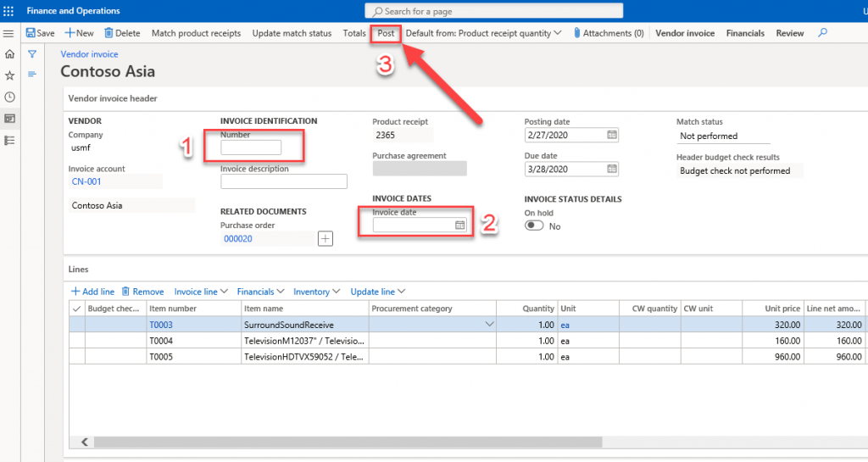868x462 pixels.
Task: Click the T0004 item number cell
Action: [x=194, y=341]
